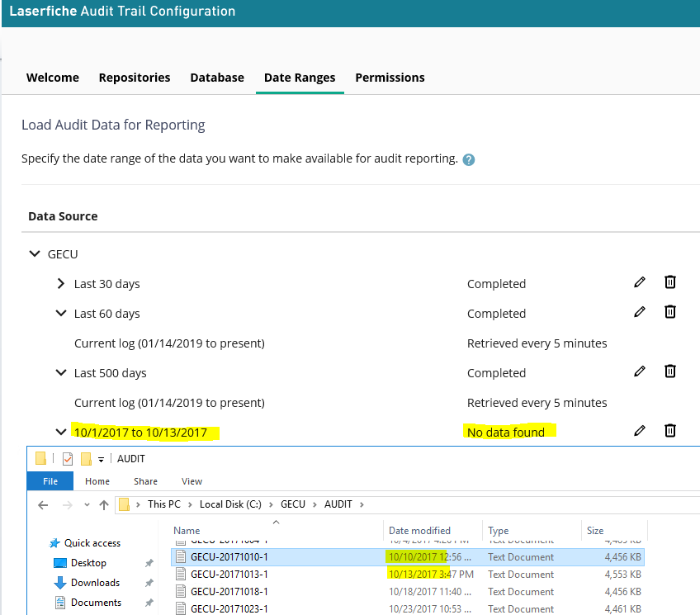
Task: Edit the 10/1/2017 to 10/13/2017 range
Action: 639,431
